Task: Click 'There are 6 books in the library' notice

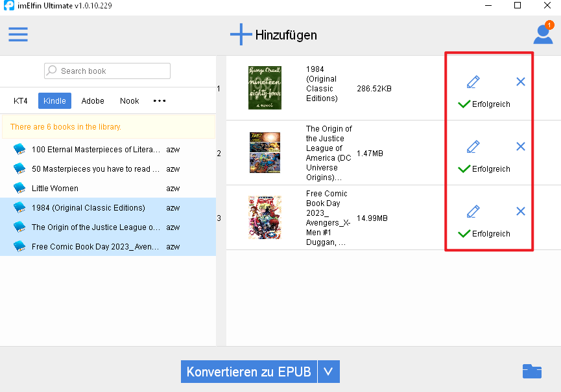Action: pyautogui.click(x=66, y=126)
